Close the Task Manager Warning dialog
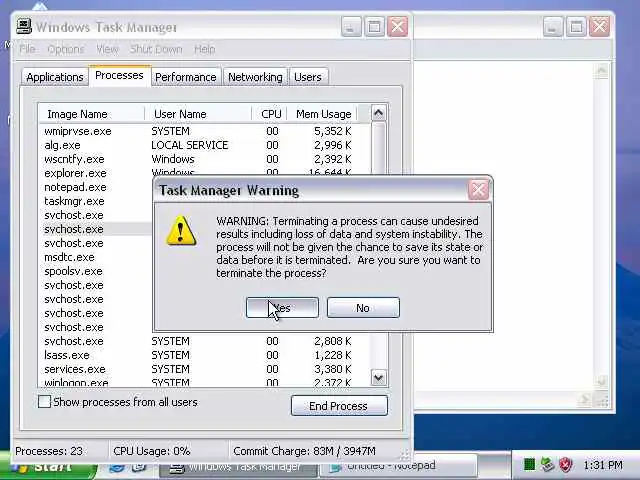Viewport: 640px width, 480px height. (478, 190)
